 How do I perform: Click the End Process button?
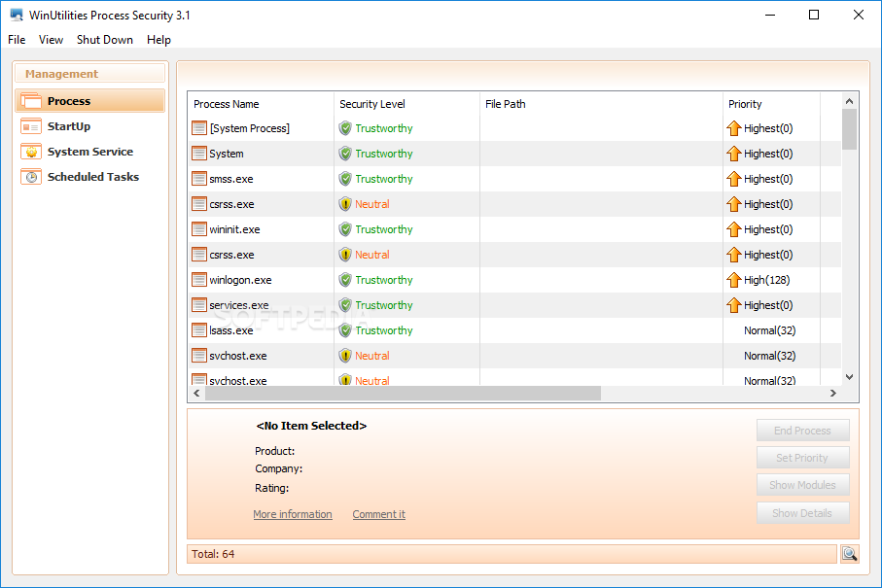point(802,431)
